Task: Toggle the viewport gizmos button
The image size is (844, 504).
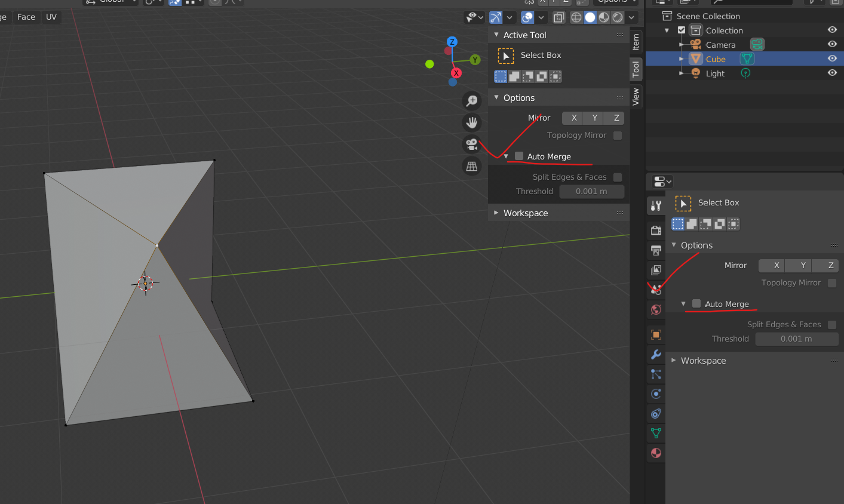Action: coord(496,17)
